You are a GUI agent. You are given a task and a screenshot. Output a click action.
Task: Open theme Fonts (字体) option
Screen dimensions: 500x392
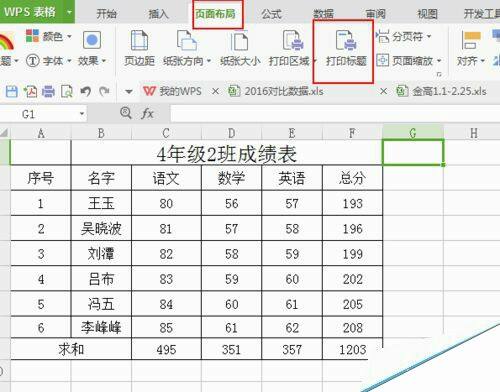pos(48,61)
